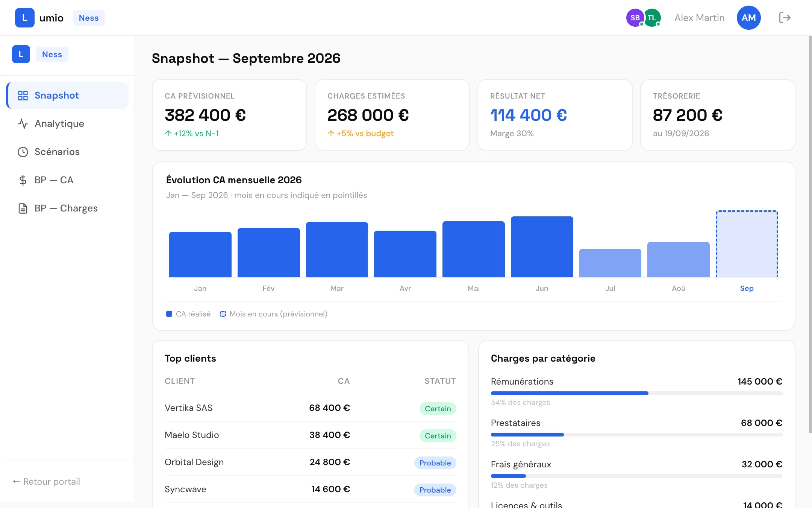Image resolution: width=812 pixels, height=508 pixels.
Task: Click the Certain badge for Maelo Studio
Action: (438, 436)
